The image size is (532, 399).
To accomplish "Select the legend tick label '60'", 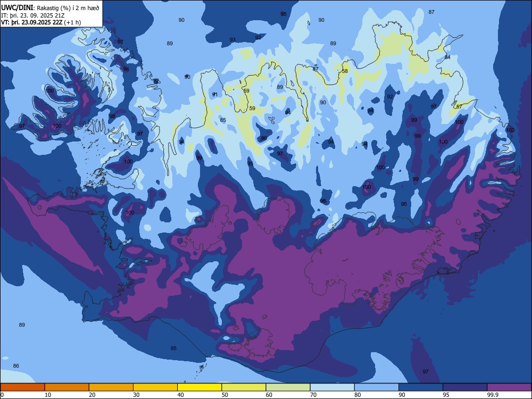I will pyautogui.click(x=269, y=395).
